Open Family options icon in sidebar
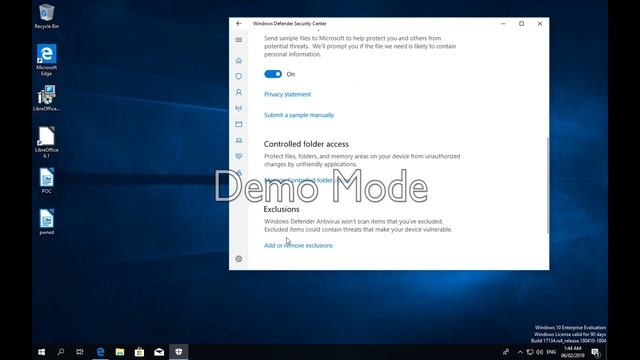This screenshot has width=640, height=360. 239,173
